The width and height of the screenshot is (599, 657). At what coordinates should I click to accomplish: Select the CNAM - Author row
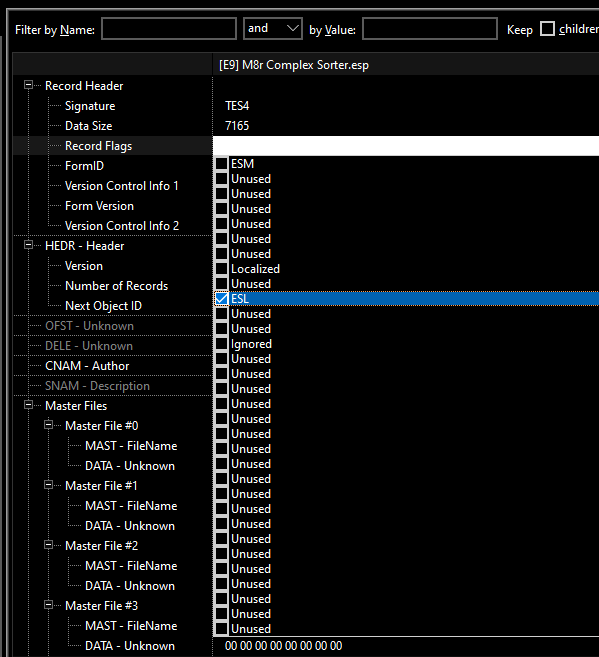(113, 366)
